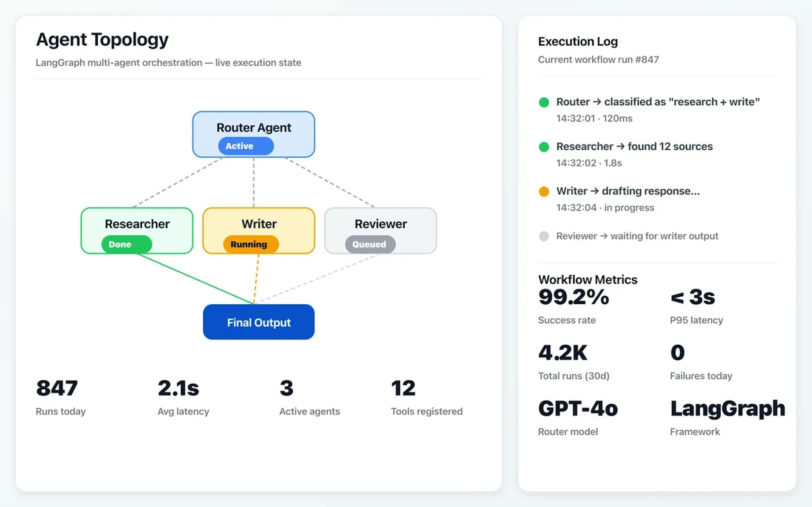Expand the Execution Log panel

click(578, 41)
